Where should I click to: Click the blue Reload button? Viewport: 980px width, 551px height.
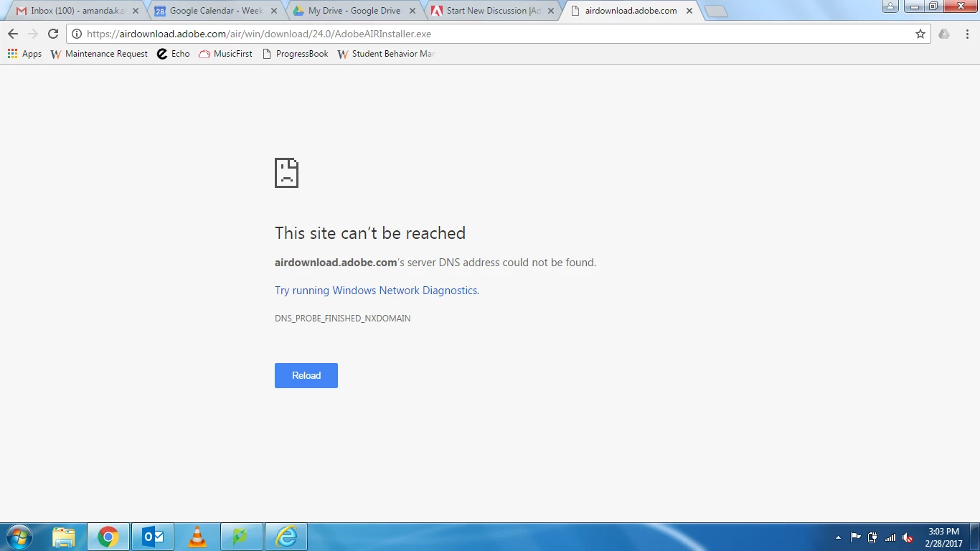(306, 375)
